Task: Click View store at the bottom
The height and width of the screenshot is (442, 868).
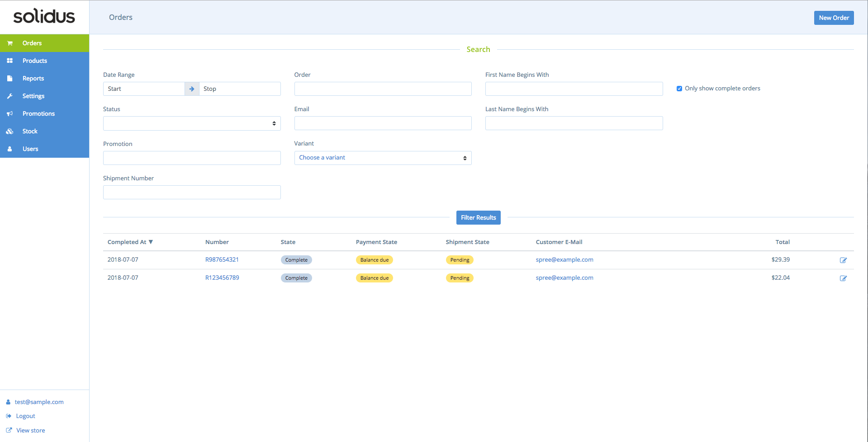Action: [30, 430]
